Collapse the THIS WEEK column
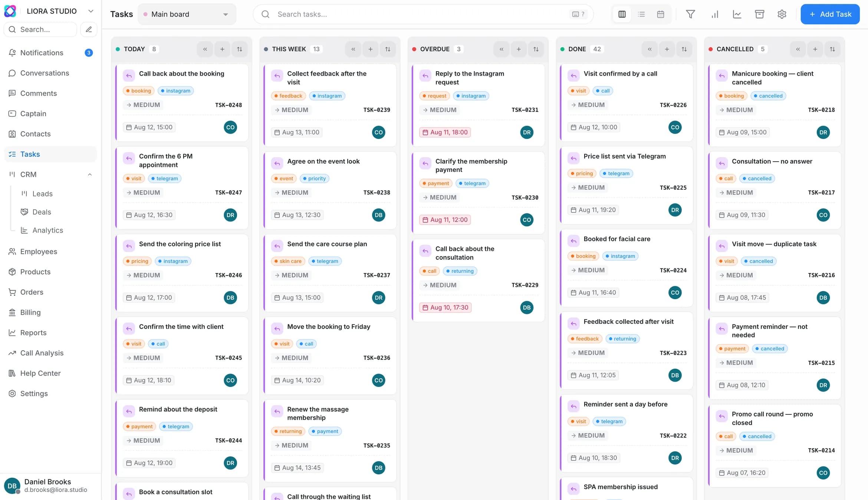Image resolution: width=868 pixels, height=500 pixels. point(353,49)
